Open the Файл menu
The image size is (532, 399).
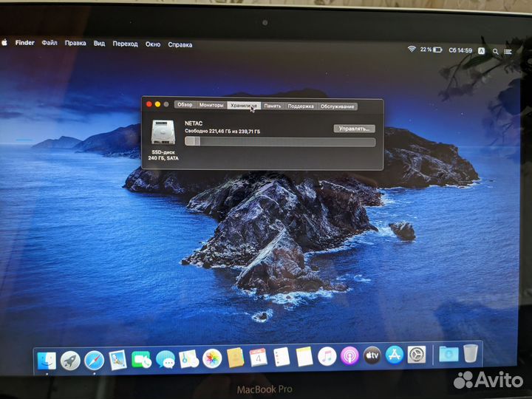[50, 43]
